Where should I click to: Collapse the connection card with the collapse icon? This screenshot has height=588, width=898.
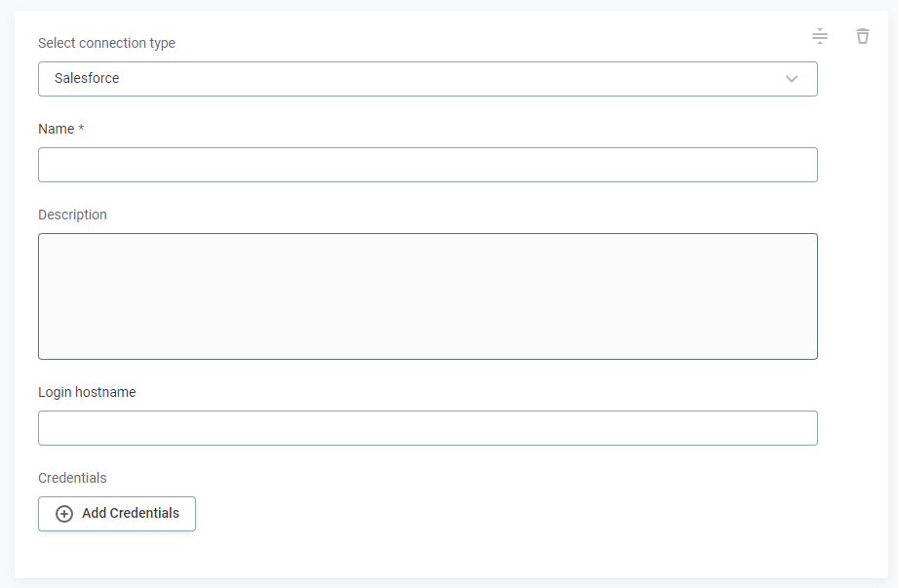click(820, 36)
